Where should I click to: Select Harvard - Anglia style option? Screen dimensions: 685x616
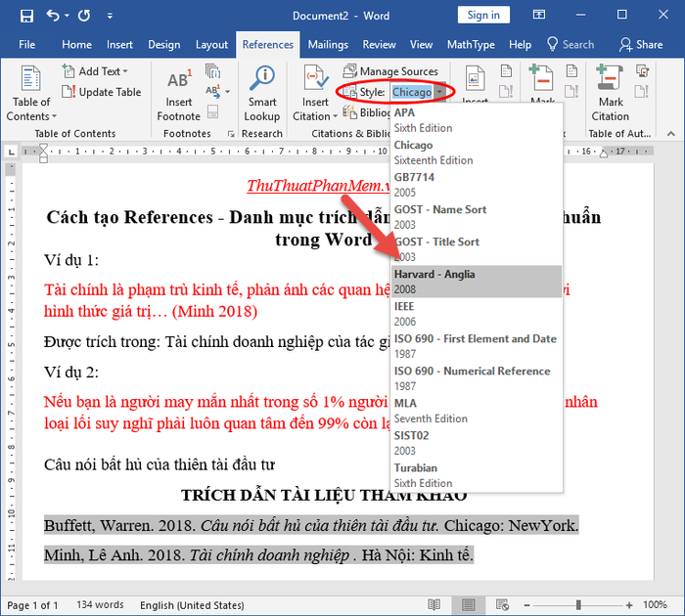pos(477,282)
